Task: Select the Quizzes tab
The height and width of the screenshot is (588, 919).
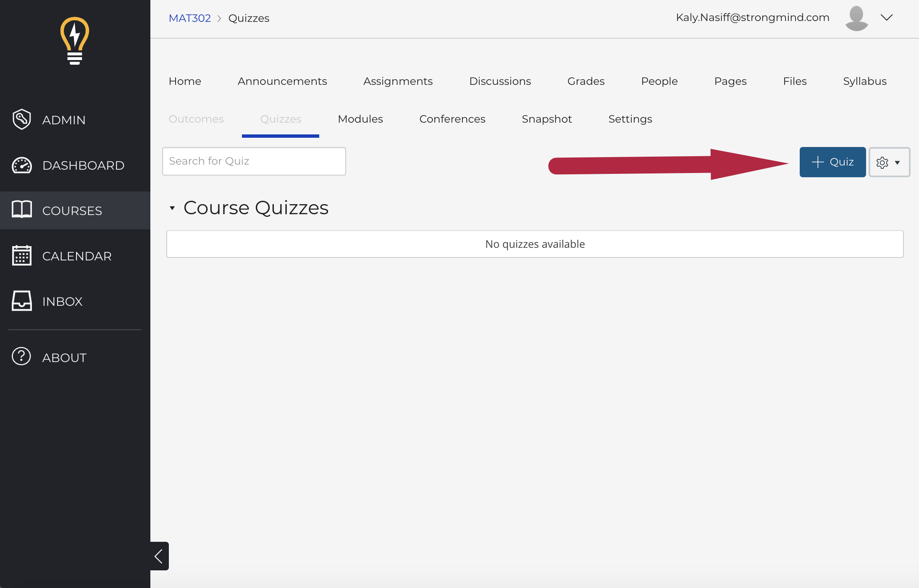Action: coord(281,119)
